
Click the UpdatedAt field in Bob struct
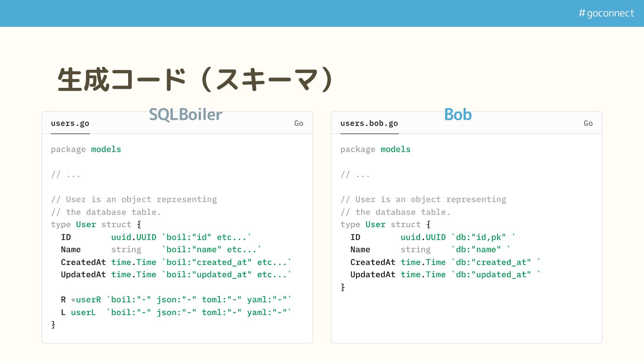(x=373, y=275)
